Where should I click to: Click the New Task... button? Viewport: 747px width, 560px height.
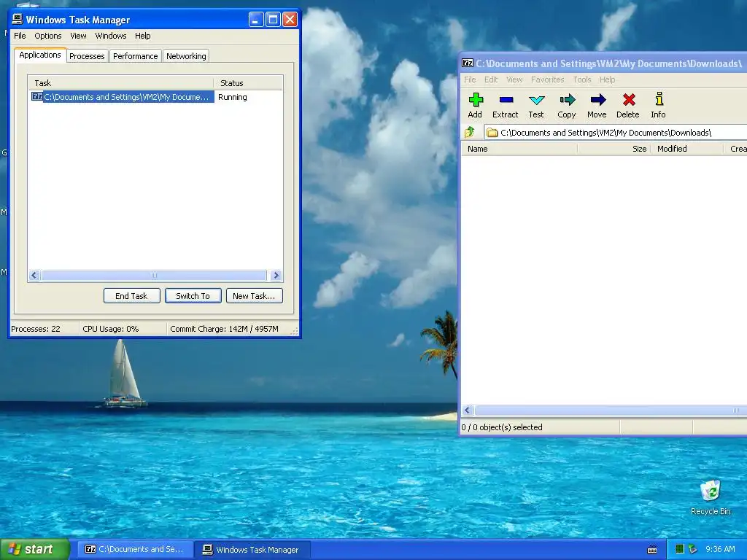point(255,296)
